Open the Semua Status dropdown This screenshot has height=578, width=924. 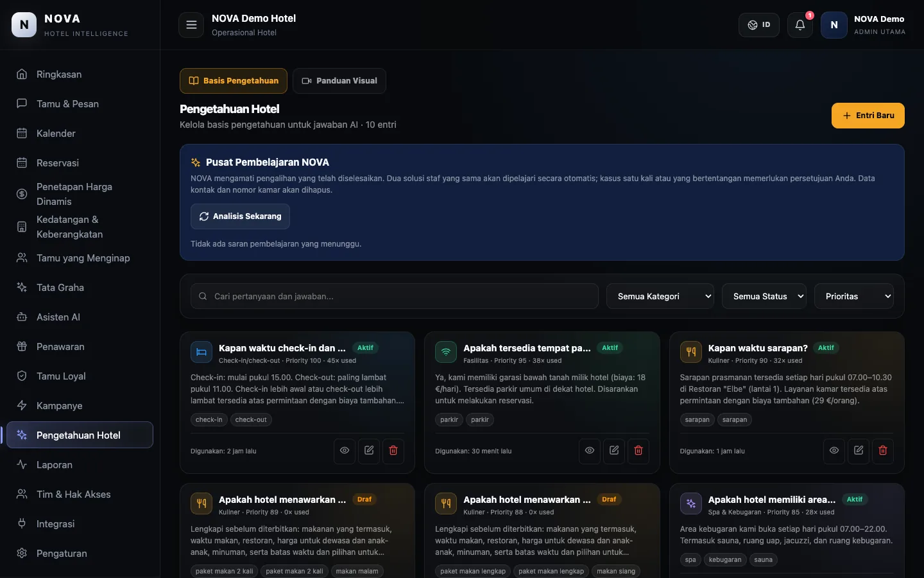click(x=764, y=296)
